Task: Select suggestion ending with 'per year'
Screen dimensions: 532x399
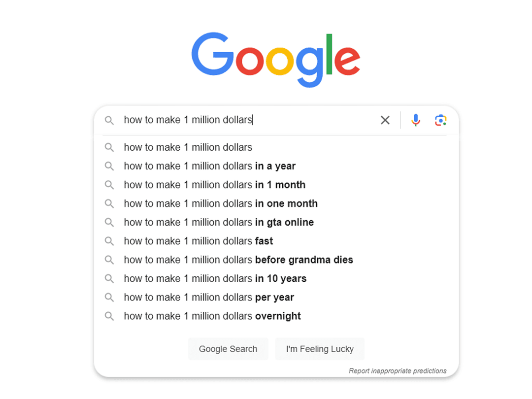Action: [x=209, y=297]
